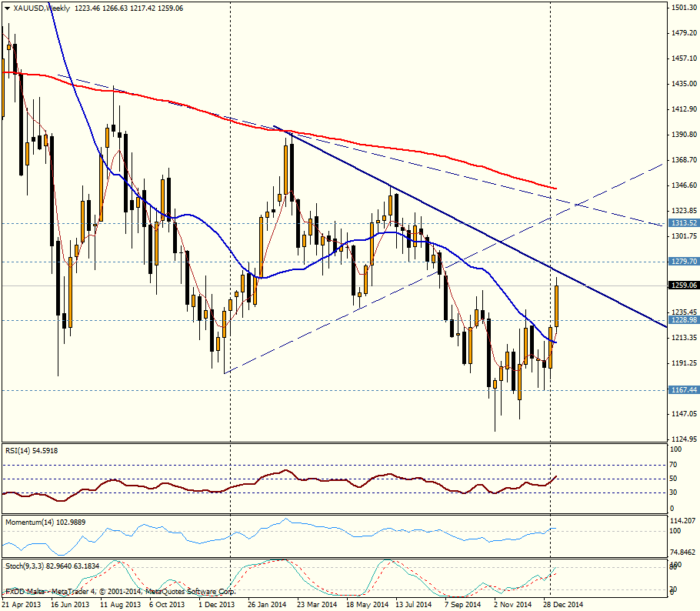Click the FXDD Malta MetaTrader copyright text
The width and height of the screenshot is (700, 611).
click(x=119, y=592)
